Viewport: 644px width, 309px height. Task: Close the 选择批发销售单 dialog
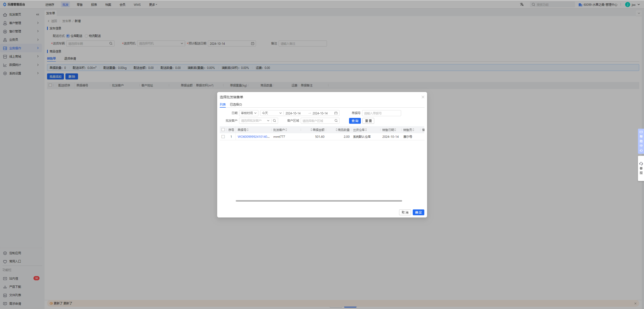(423, 97)
